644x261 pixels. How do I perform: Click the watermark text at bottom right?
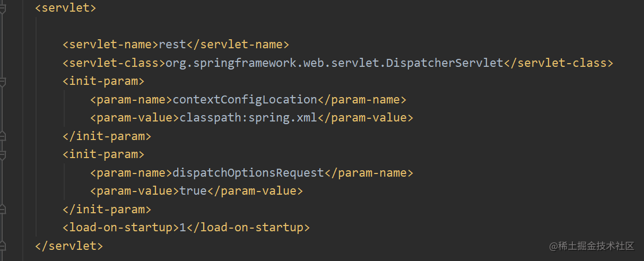(x=591, y=246)
